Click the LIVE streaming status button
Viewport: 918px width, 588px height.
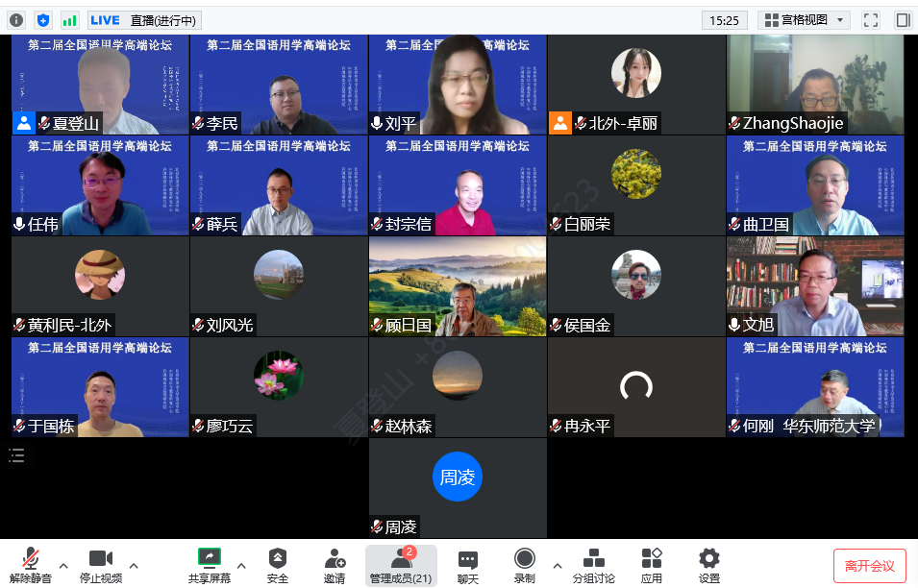[x=143, y=20]
